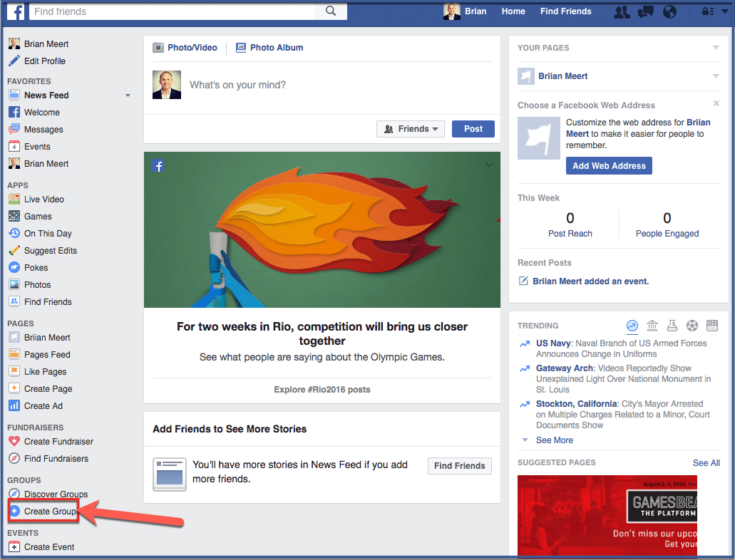Open Brian profile in top navigation
The height and width of the screenshot is (560, 735).
click(465, 11)
